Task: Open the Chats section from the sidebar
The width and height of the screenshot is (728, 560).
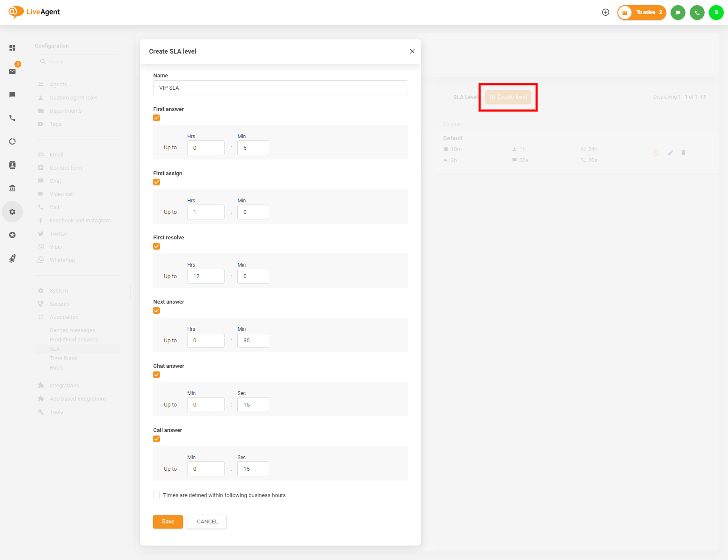Action: [12, 94]
